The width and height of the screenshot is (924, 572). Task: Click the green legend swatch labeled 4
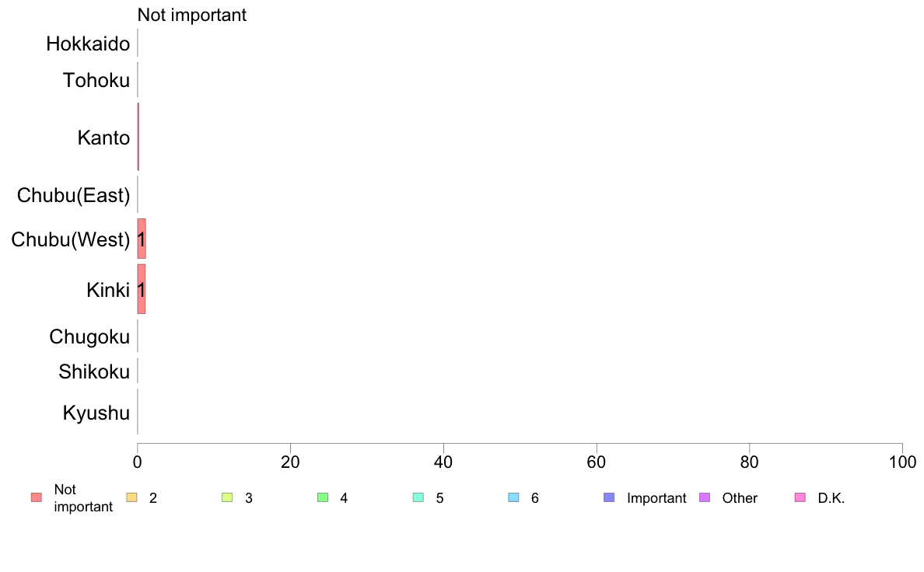[323, 497]
